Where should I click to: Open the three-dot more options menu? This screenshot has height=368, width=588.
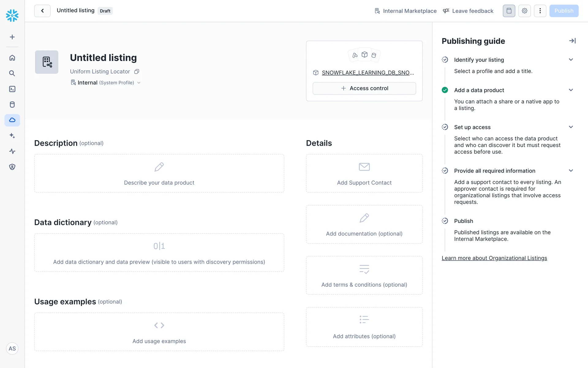[540, 11]
